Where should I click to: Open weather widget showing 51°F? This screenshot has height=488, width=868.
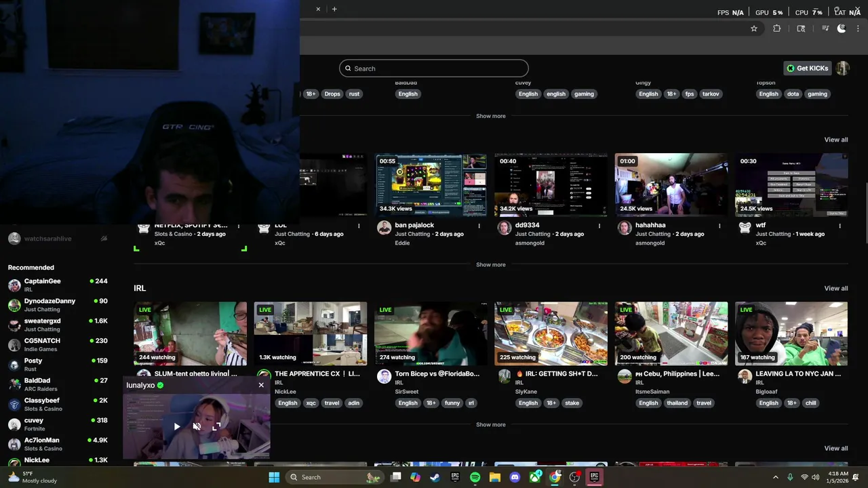click(32, 477)
